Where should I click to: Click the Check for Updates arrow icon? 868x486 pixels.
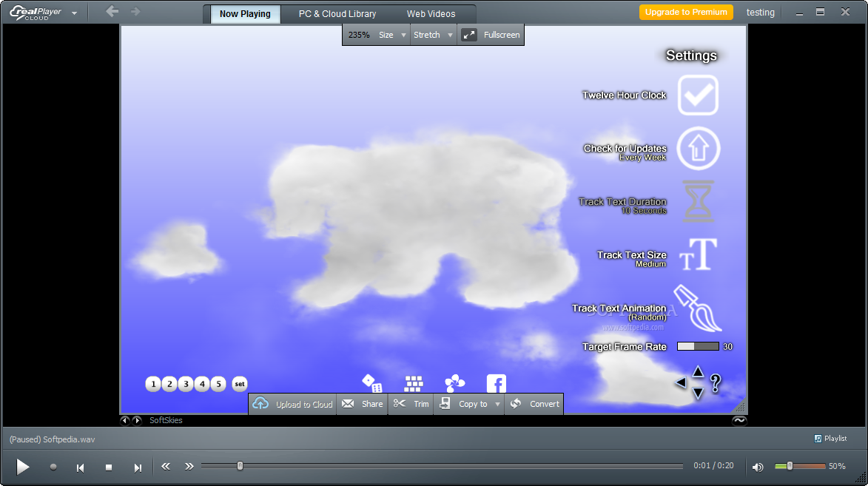[x=698, y=149]
